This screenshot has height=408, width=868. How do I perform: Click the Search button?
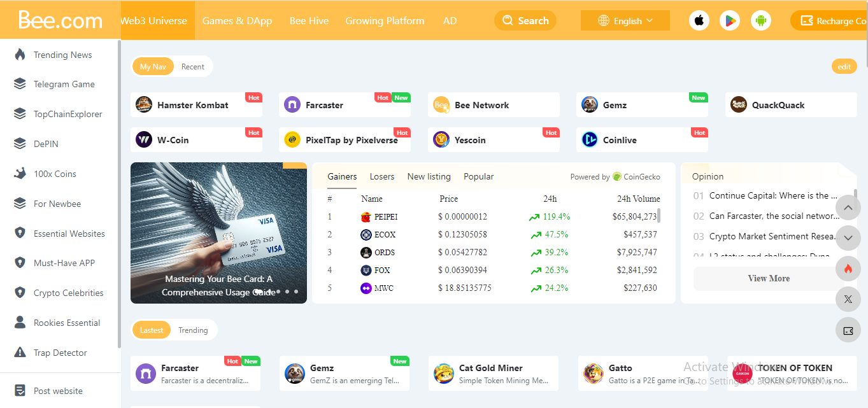click(525, 20)
